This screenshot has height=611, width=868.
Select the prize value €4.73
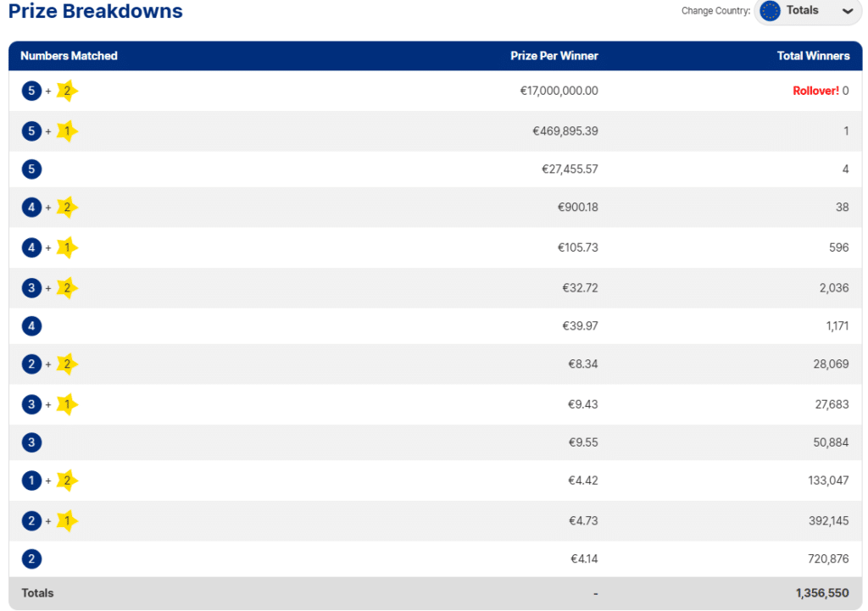pyautogui.click(x=583, y=521)
